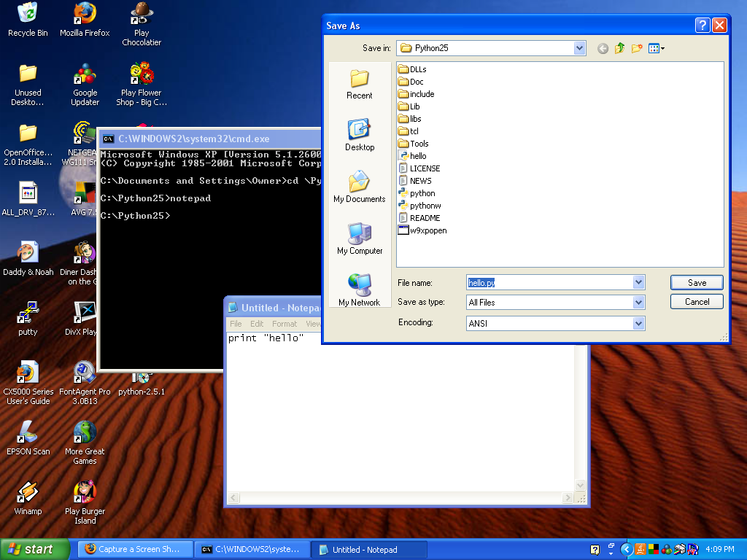The width and height of the screenshot is (747, 560).
Task: Click the Back arrow in Save As toolbar
Action: [603, 49]
